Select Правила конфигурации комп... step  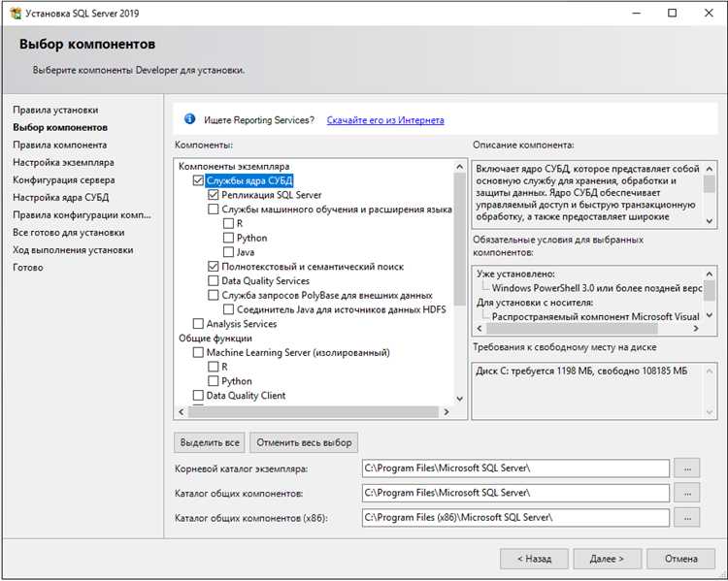[x=83, y=215]
